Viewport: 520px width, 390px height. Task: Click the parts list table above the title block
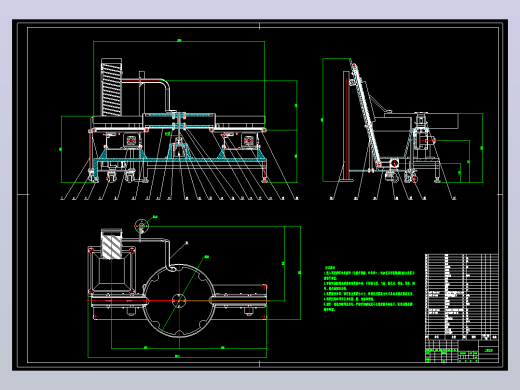coord(462,296)
